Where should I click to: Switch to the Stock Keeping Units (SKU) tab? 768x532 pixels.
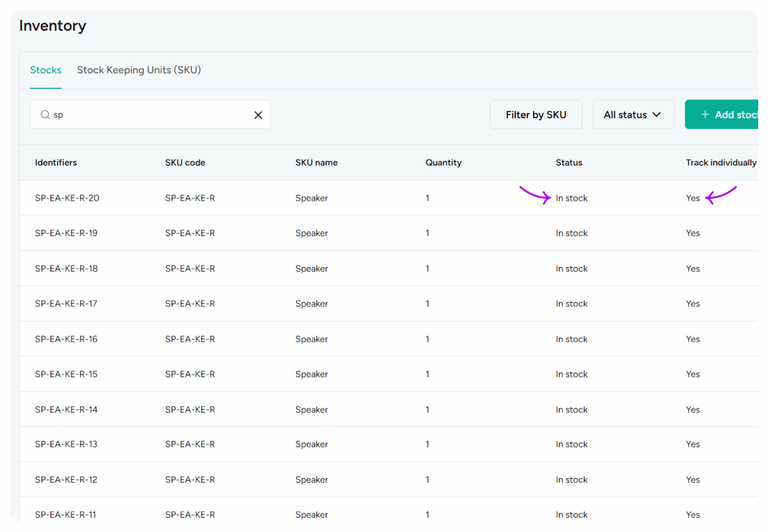(x=139, y=70)
